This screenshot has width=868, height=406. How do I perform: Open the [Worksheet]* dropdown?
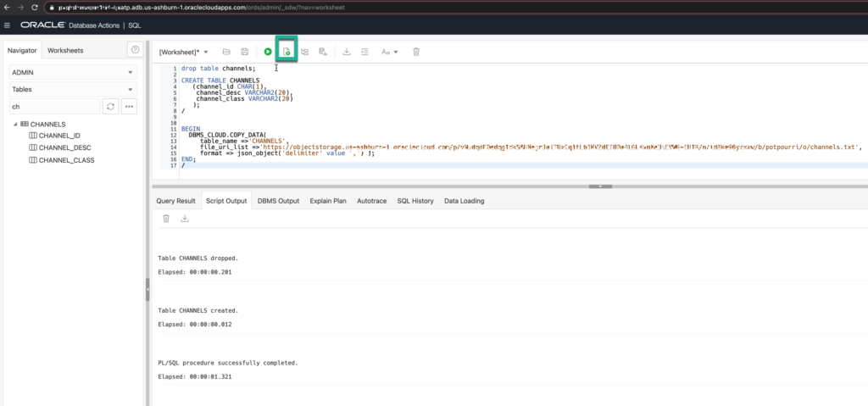click(x=183, y=52)
